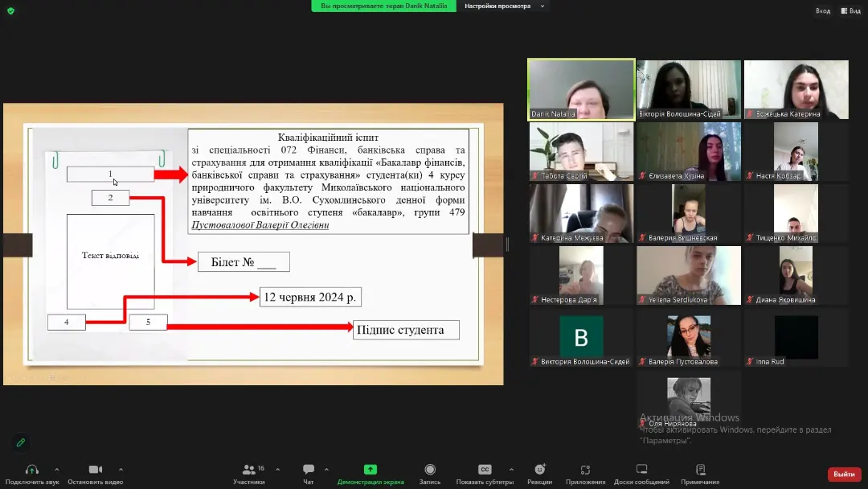Stop video with the camera icon
Image resolution: width=868 pixels, height=489 pixels.
95,471
